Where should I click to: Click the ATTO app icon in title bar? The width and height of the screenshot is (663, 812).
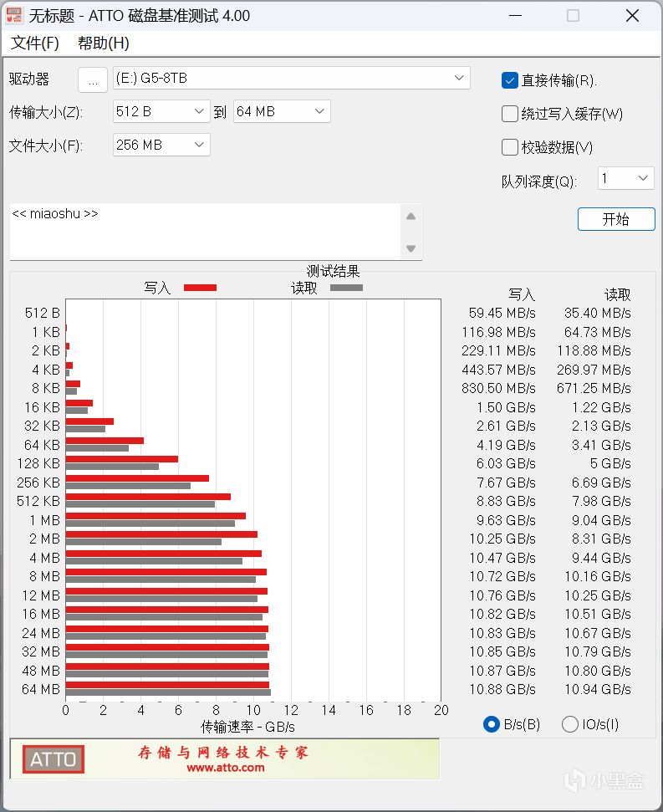pos(14,16)
